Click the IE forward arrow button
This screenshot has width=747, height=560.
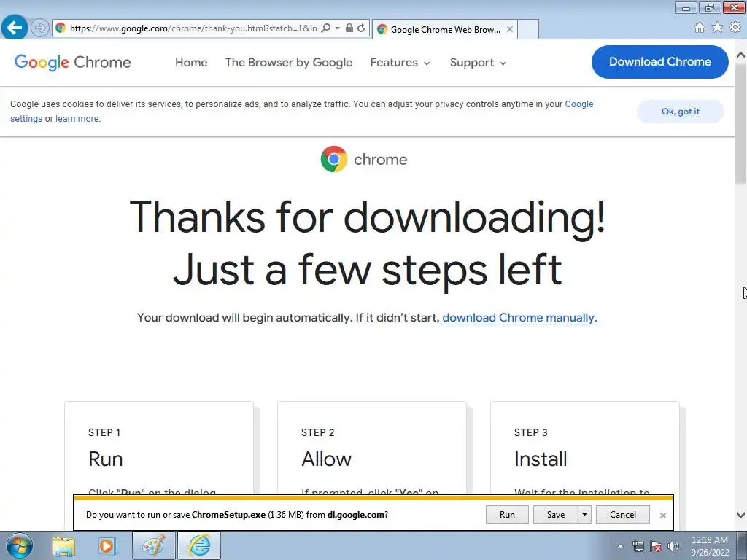tap(40, 28)
